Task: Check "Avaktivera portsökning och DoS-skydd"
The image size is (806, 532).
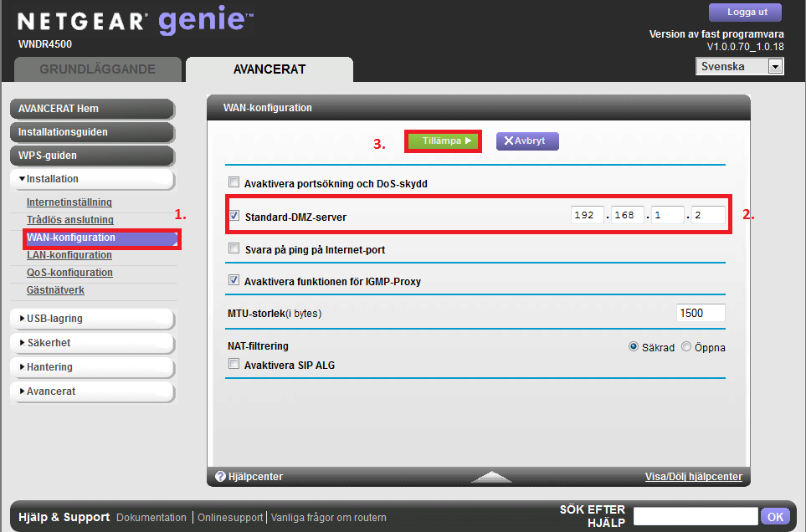Action: (233, 182)
